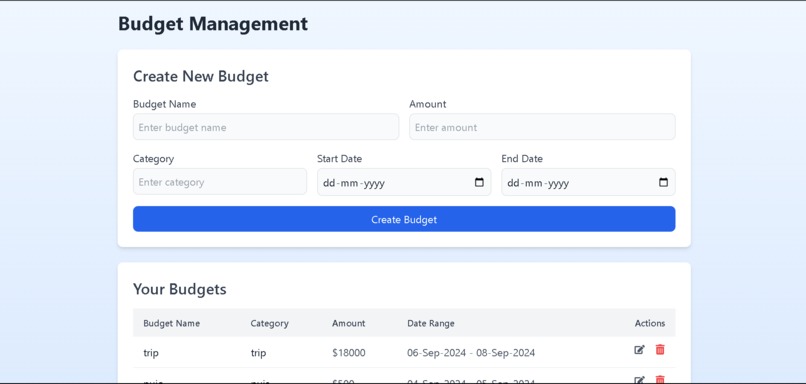Viewport: 806px width, 384px height.
Task: Click the trip name in the Budget Name column
Action: 151,353
